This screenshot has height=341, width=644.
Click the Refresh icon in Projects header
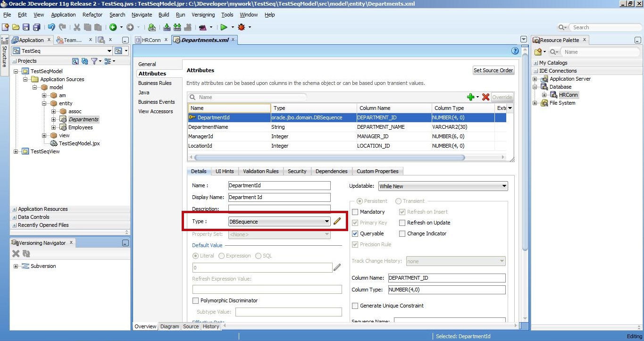[x=85, y=61]
